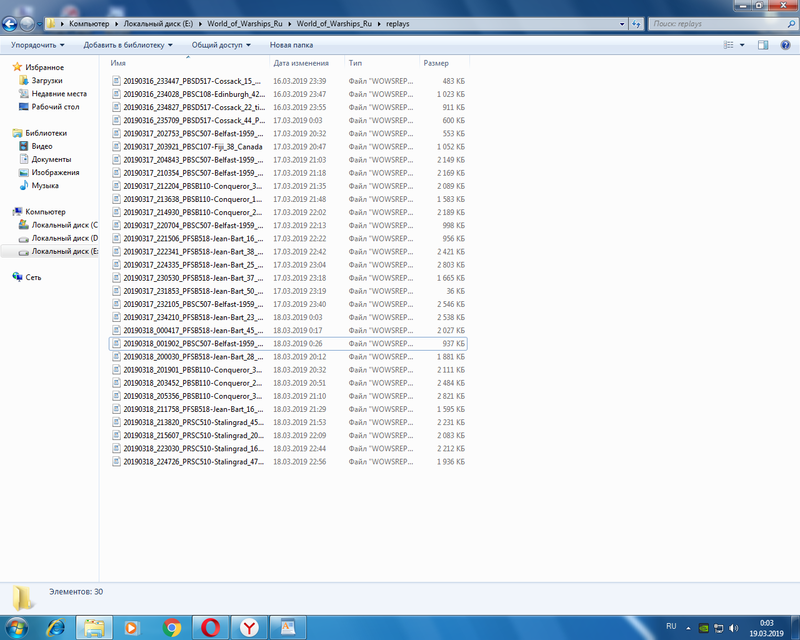Launch Yandex Browser from the taskbar
This screenshot has width=800, height=640.
tap(249, 627)
